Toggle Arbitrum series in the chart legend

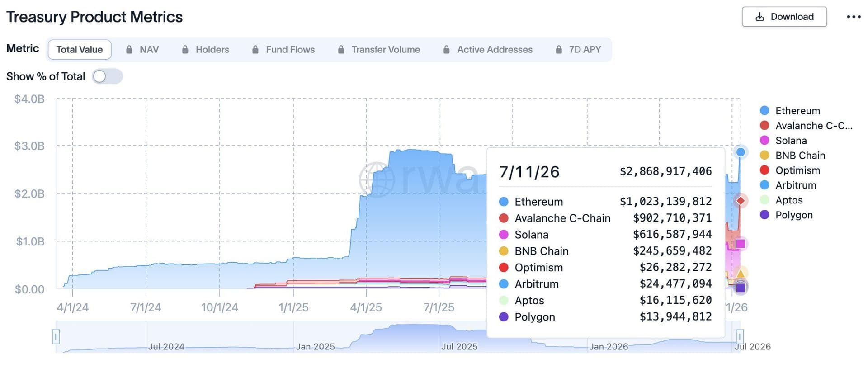coord(788,185)
